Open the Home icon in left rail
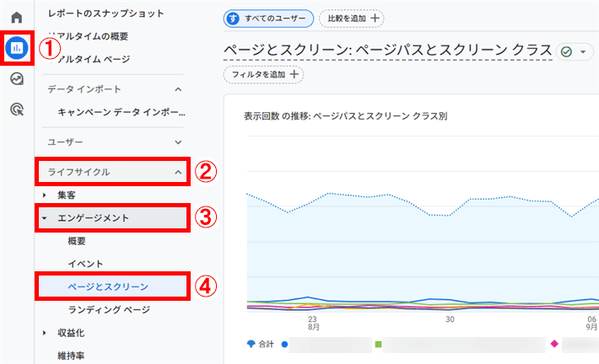This screenshot has width=599, height=364. tap(17, 18)
